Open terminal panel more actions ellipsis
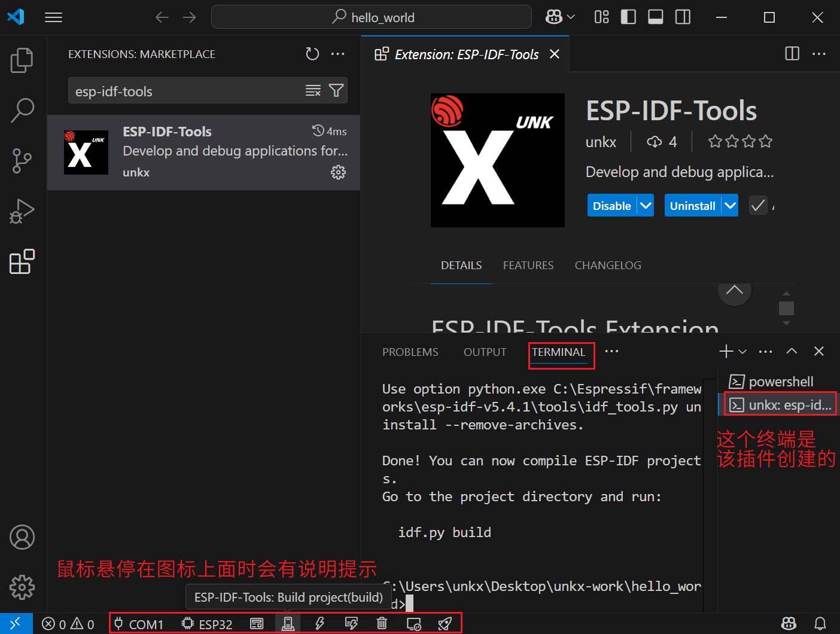Image resolution: width=840 pixels, height=634 pixels. pos(765,352)
